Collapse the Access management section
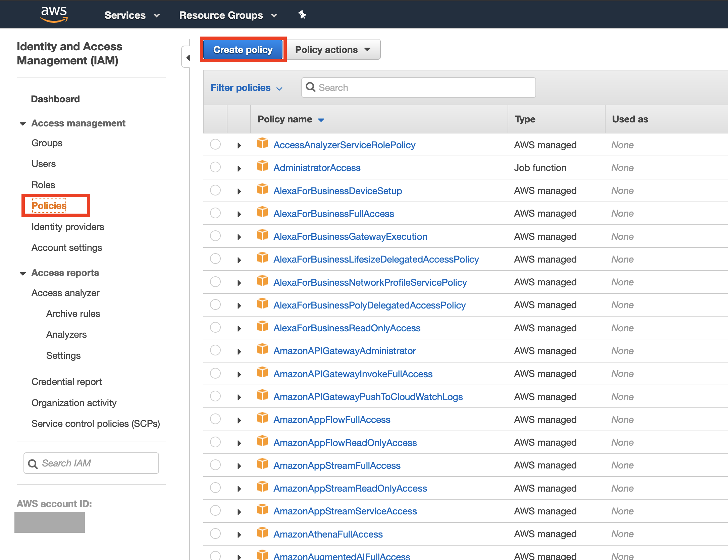This screenshot has height=560, width=728. [x=22, y=124]
